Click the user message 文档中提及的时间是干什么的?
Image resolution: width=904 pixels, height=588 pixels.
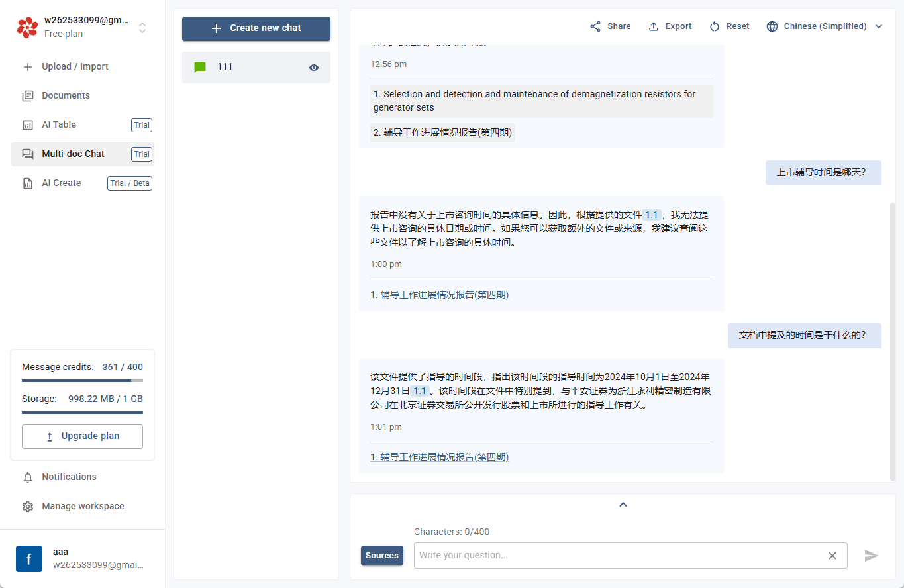coord(805,335)
